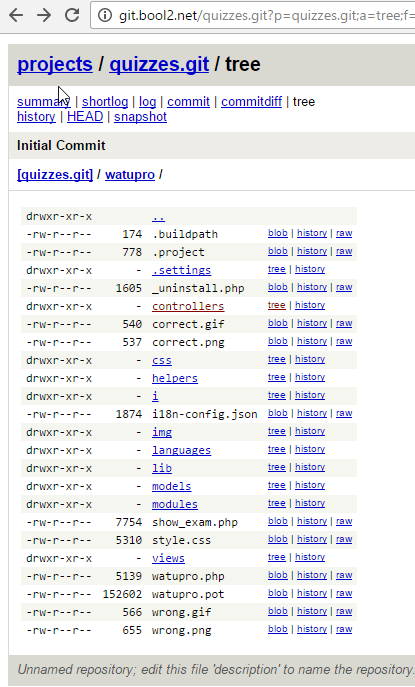Click the browser forward arrow
This screenshot has width=415, height=687.
[44, 15]
